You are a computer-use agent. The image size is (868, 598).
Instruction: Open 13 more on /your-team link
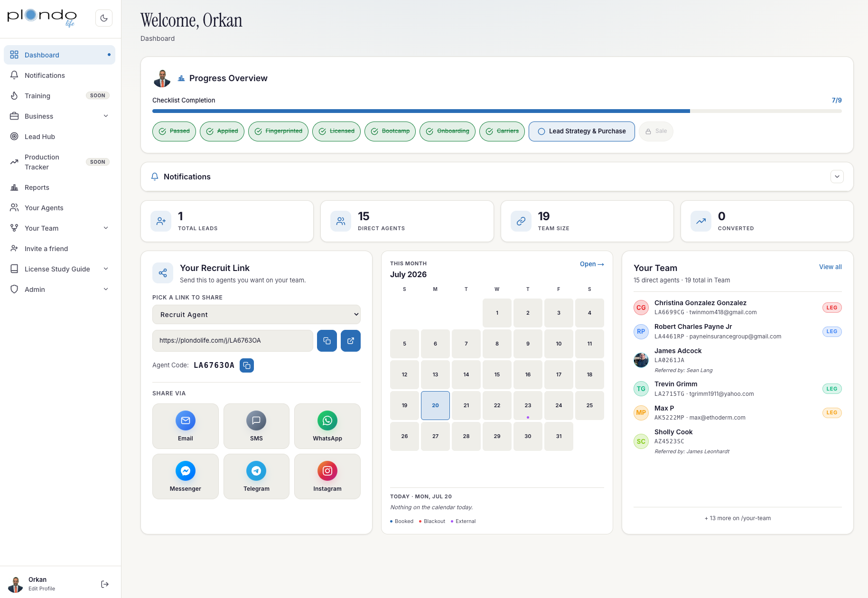(x=737, y=518)
